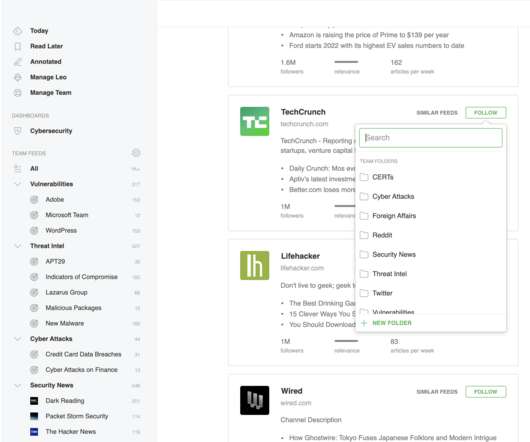Click the Annotated pen icon

pos(18,62)
